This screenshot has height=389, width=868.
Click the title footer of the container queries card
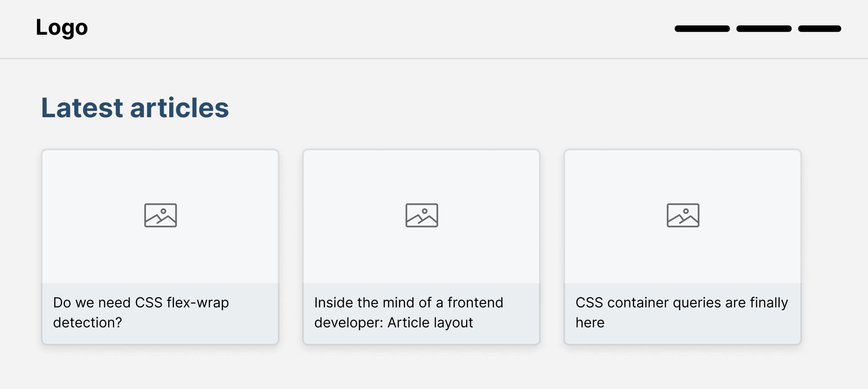coord(683,313)
